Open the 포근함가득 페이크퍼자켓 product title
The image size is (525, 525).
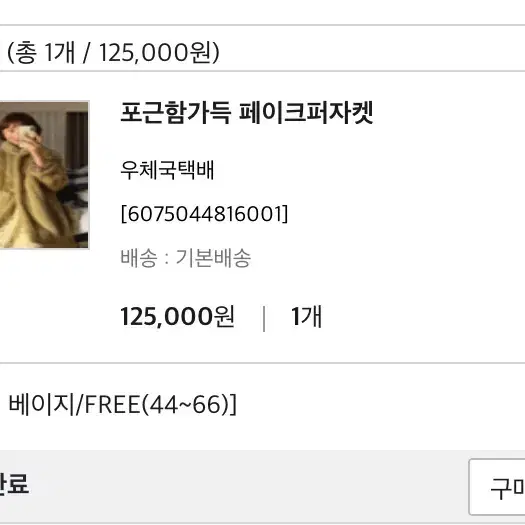pos(247,112)
